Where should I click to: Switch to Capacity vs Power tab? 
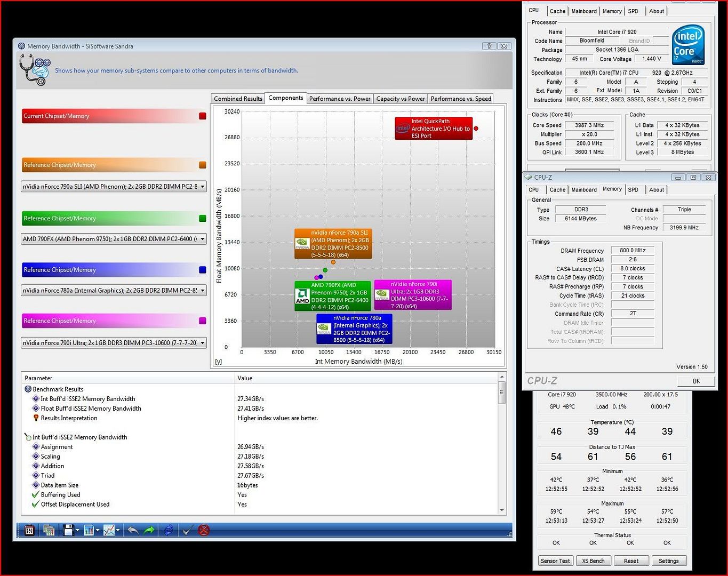pyautogui.click(x=401, y=99)
